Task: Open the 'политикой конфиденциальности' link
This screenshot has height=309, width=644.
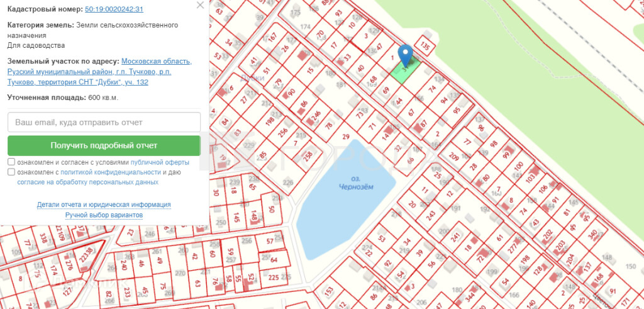Action: pos(111,172)
